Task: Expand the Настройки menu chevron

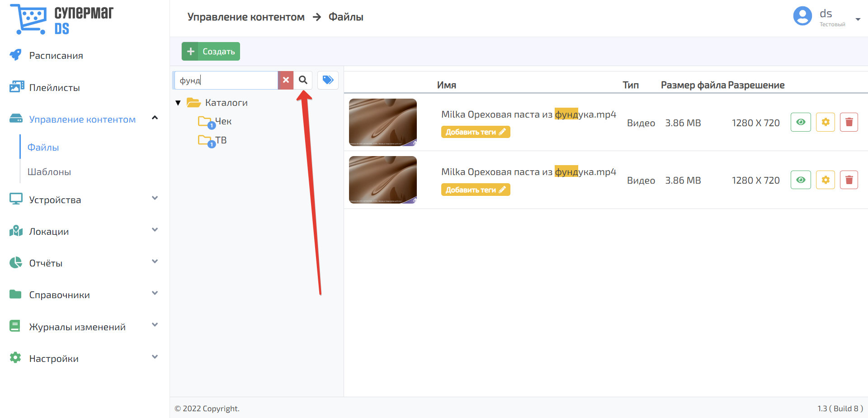Action: (x=155, y=357)
